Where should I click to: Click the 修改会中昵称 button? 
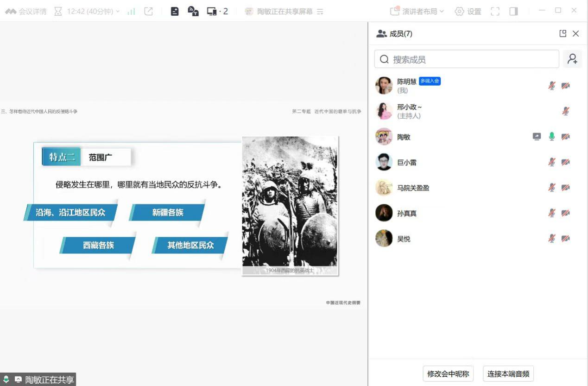(448, 373)
